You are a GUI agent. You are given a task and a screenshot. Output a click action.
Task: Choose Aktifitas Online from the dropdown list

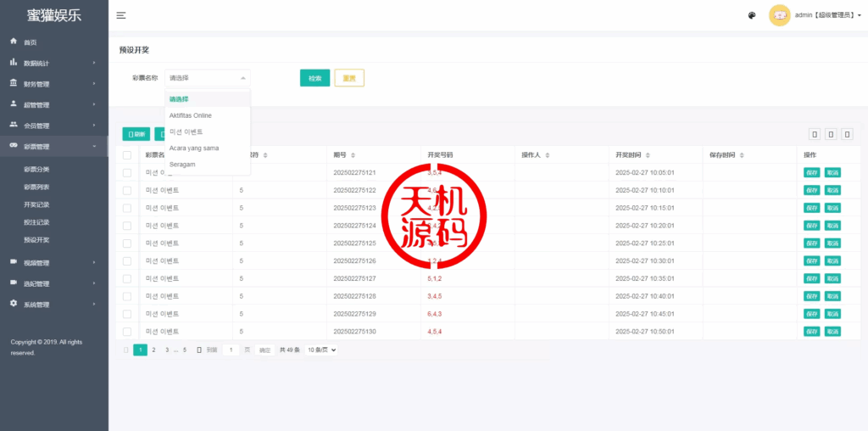pyautogui.click(x=191, y=115)
